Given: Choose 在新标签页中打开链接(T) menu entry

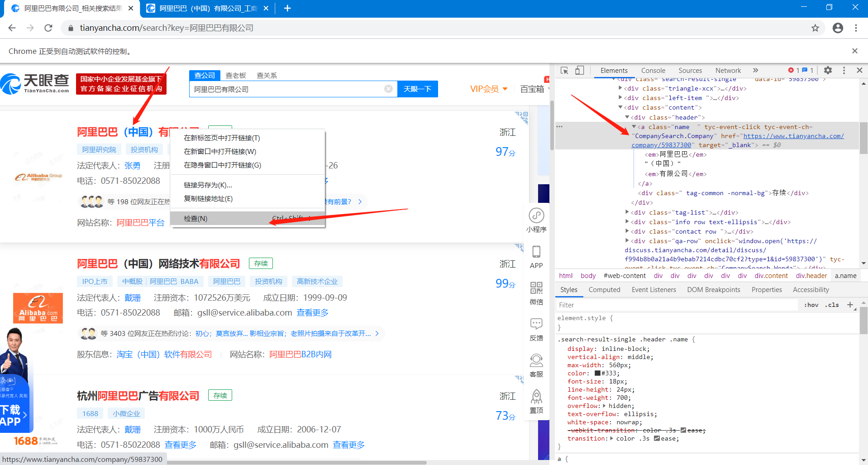Looking at the screenshot, I should [248, 138].
